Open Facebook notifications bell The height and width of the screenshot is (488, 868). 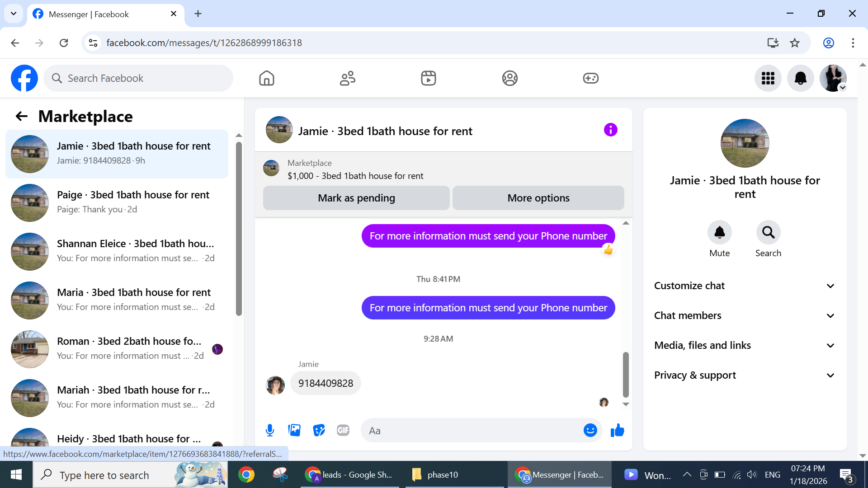pyautogui.click(x=800, y=78)
